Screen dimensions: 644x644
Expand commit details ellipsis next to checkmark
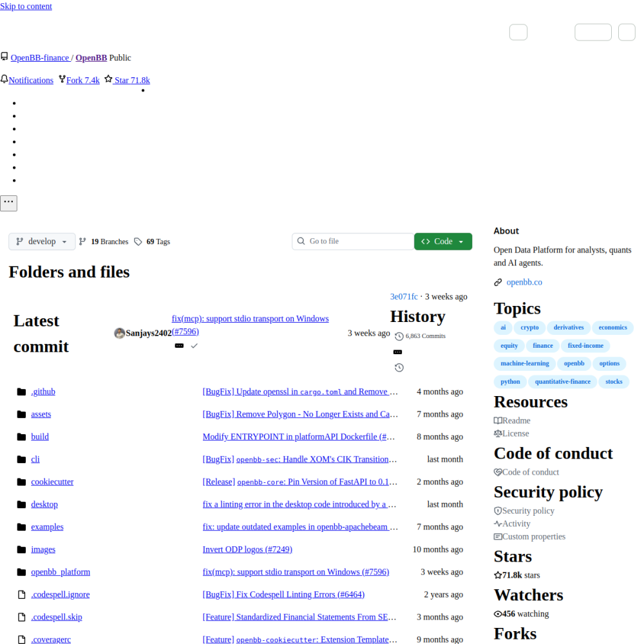[x=179, y=346]
